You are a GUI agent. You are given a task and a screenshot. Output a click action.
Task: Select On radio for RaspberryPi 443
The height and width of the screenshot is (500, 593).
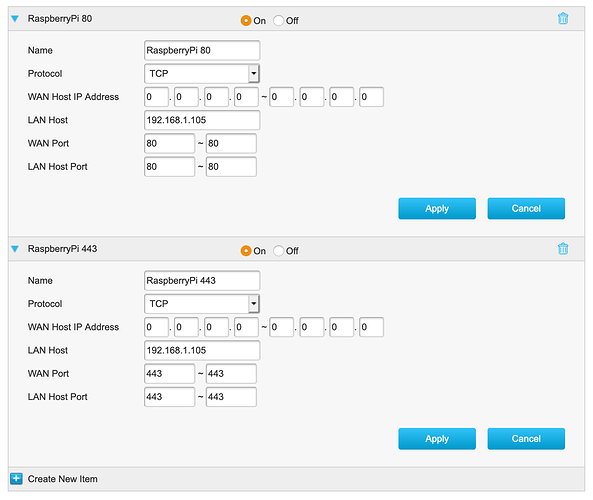point(246,251)
